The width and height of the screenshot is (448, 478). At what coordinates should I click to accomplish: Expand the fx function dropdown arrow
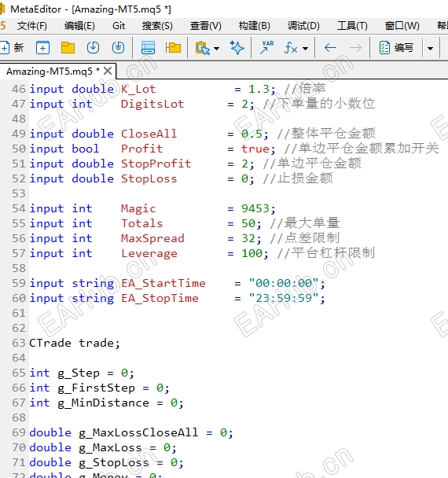[306, 48]
